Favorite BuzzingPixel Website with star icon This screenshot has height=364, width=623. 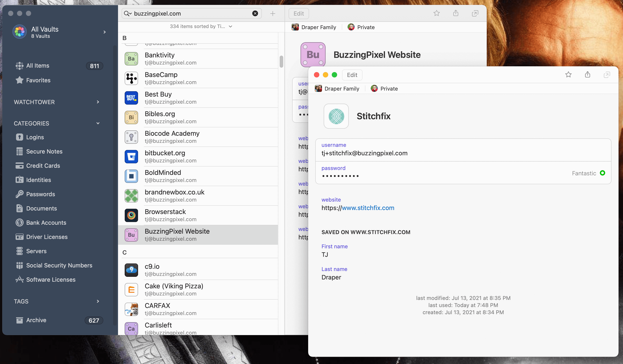click(437, 13)
